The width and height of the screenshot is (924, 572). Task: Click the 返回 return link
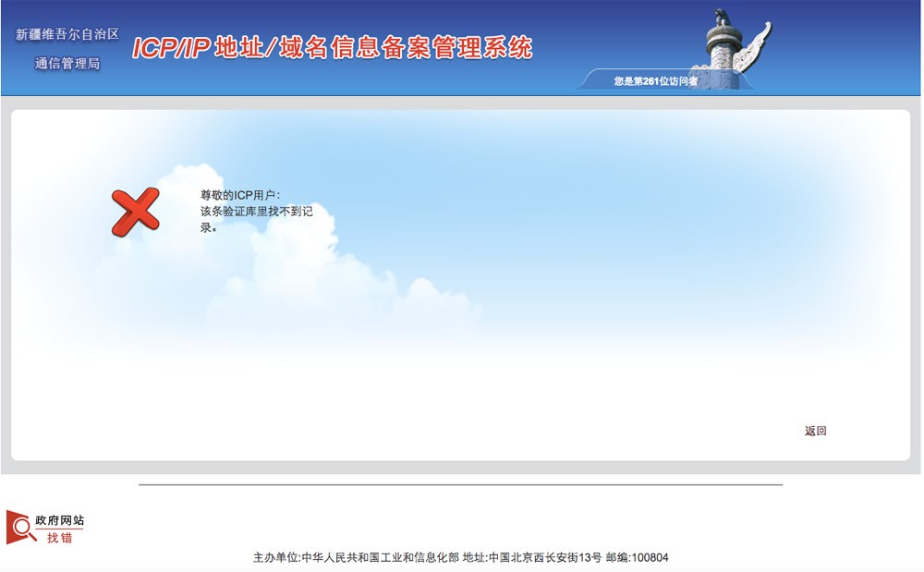[814, 430]
